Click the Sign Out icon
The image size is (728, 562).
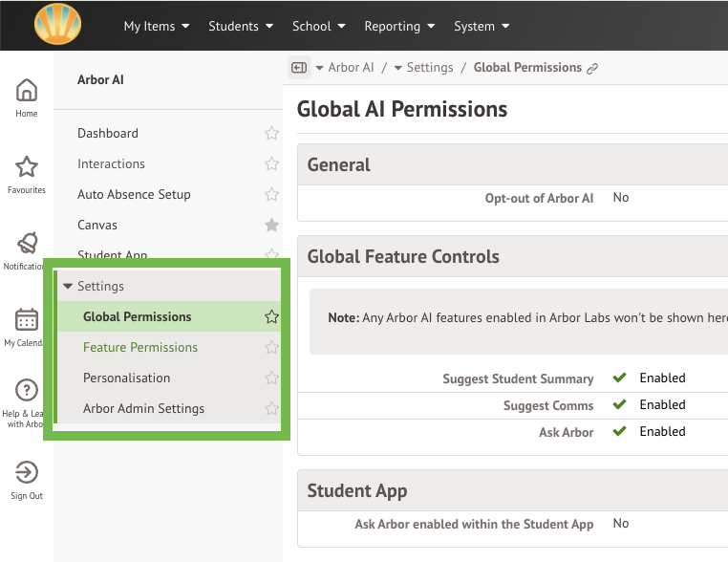pos(27,473)
